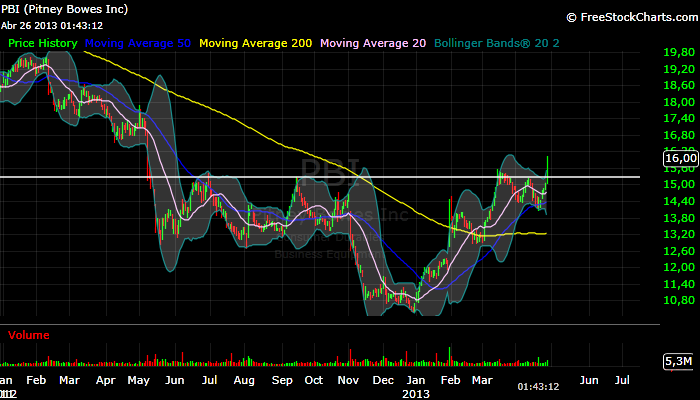Click the 10,80 price axis label

pos(679,300)
